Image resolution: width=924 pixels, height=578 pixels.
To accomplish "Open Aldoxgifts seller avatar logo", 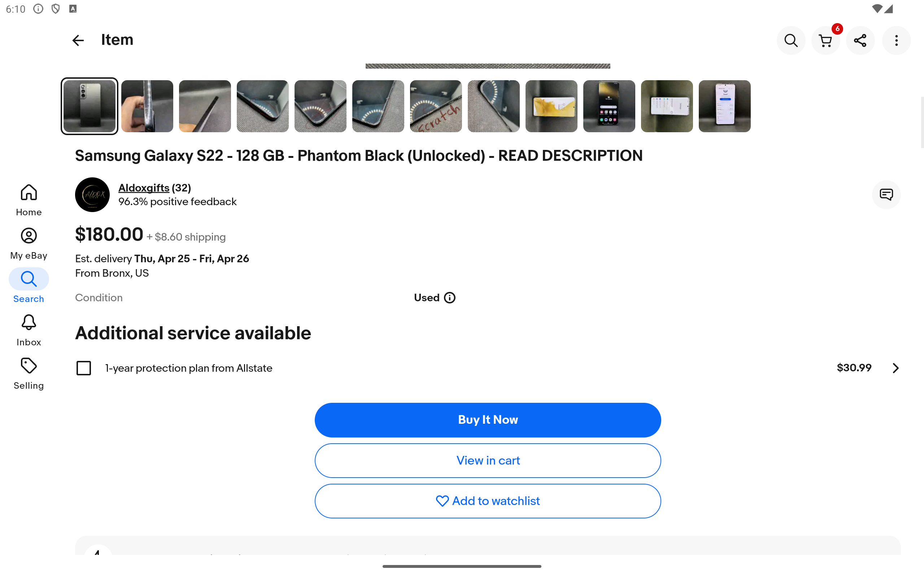I will (92, 195).
